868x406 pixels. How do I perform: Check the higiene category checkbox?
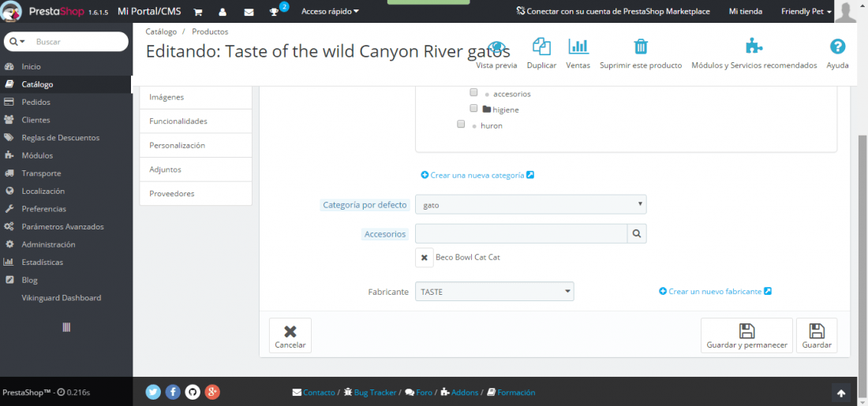pos(473,108)
